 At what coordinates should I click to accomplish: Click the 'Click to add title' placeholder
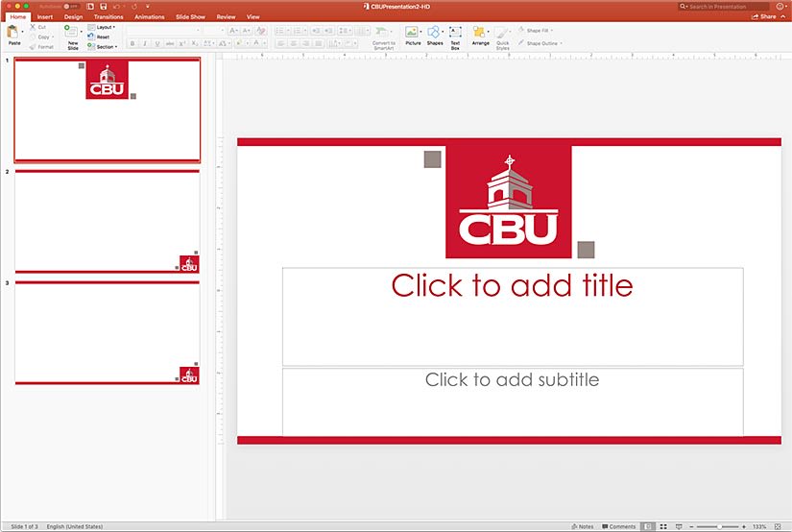[513, 316]
